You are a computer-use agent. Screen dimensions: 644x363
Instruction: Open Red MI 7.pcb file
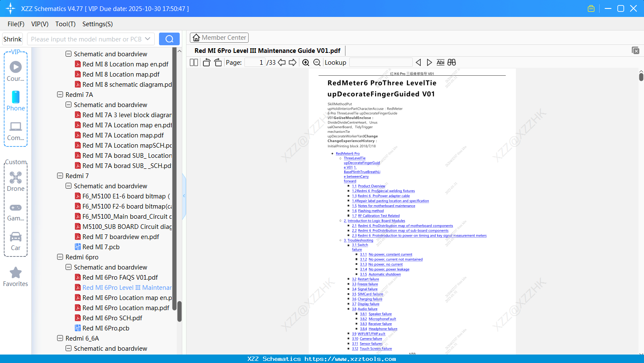click(97, 247)
